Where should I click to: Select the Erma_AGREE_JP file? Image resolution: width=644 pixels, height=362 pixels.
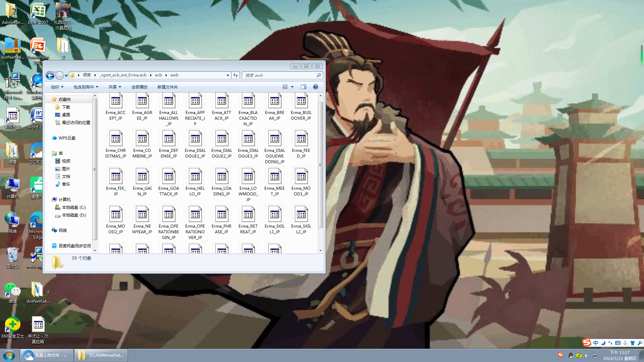pos(142,107)
